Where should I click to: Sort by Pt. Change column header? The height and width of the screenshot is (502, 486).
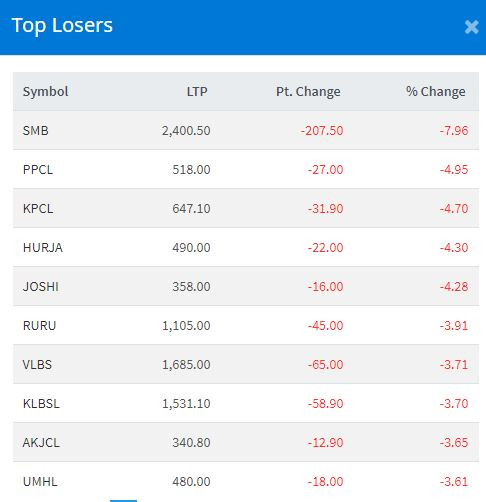coord(308,91)
